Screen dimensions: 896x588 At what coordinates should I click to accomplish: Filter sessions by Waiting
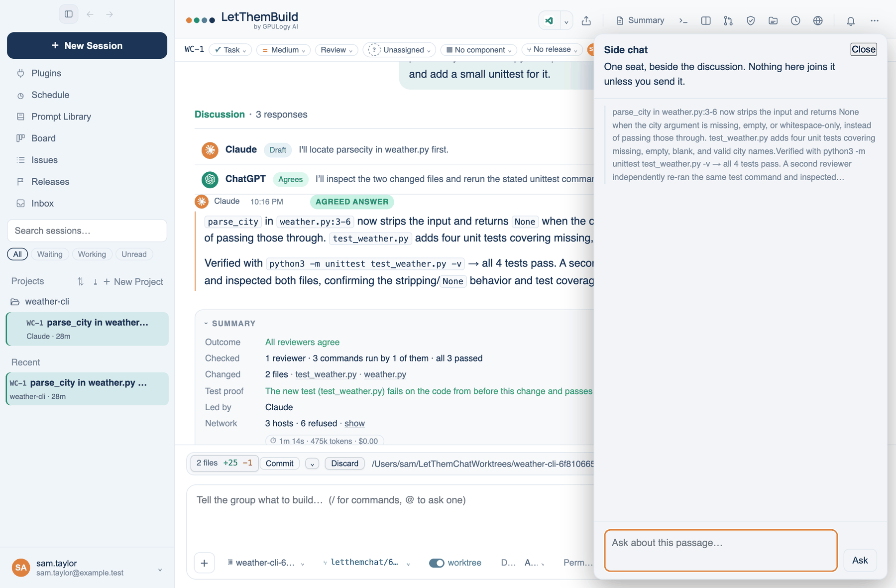(50, 254)
